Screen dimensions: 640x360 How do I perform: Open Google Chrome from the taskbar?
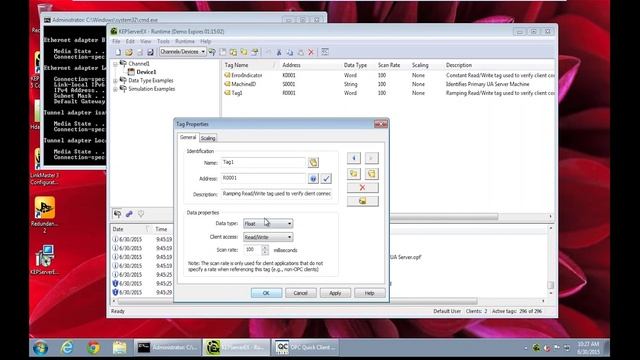[93, 348]
